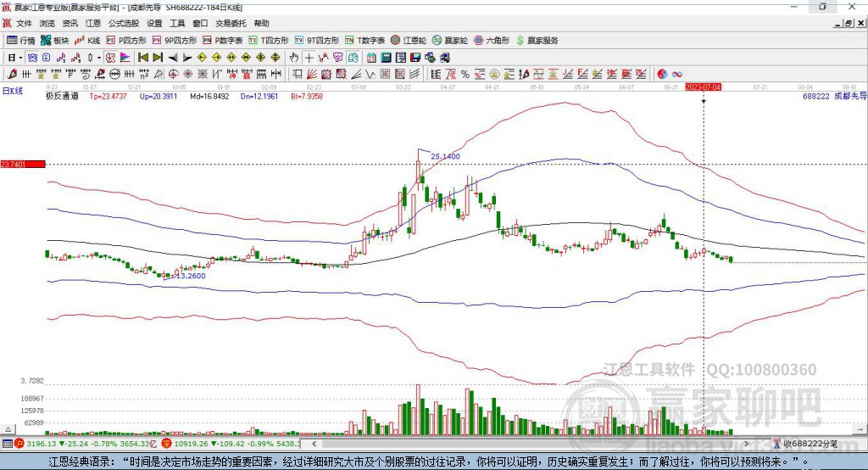Select the zigzag wave line tool
The width and height of the screenshot is (868, 470).
[x=370, y=74]
